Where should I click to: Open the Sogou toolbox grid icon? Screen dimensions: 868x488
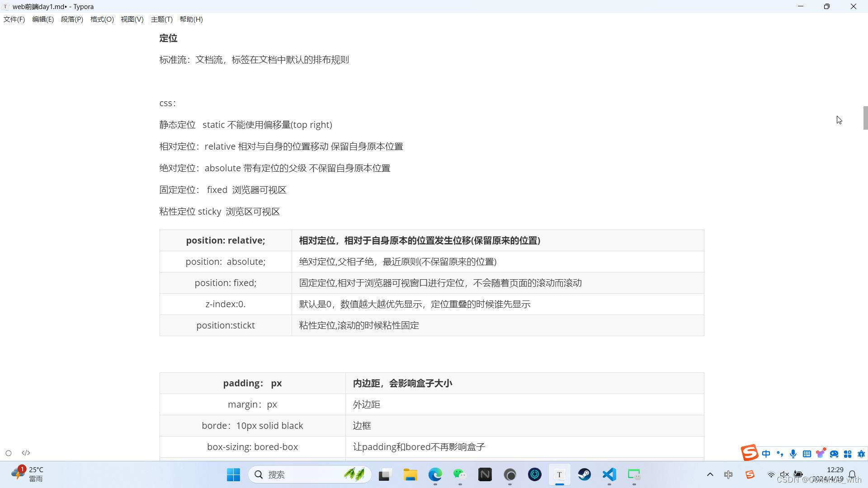(x=848, y=454)
